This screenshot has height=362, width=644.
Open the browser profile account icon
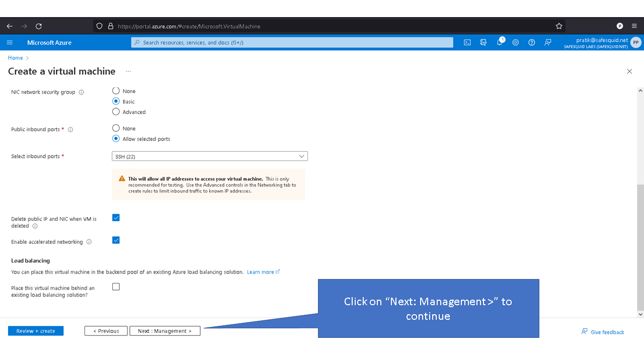[x=620, y=26]
